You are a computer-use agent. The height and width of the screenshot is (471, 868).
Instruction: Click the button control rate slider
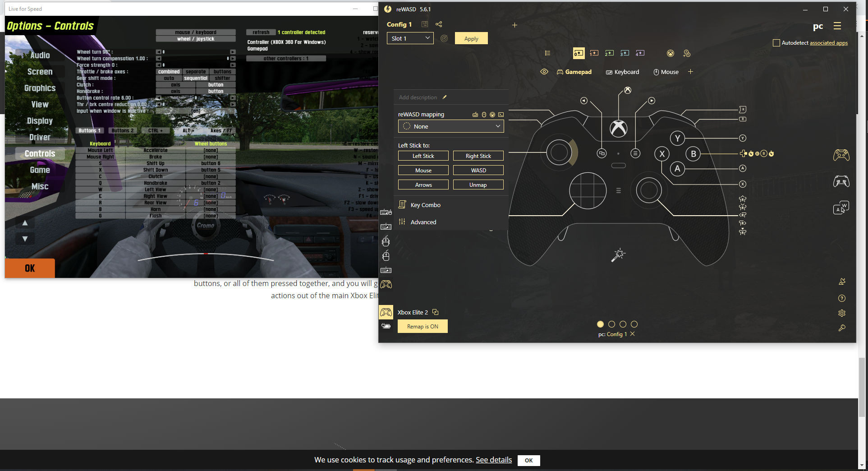click(196, 98)
